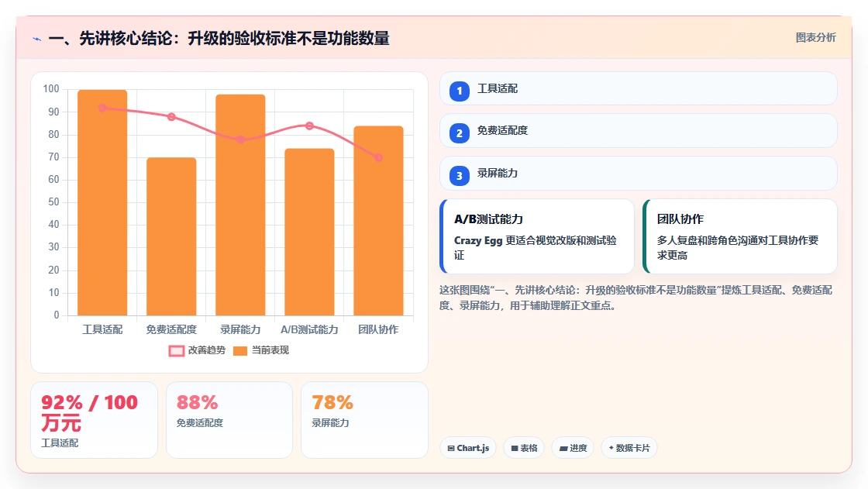Click the 录屏能力 x-axis label
This screenshot has width=868, height=489.
click(x=240, y=329)
